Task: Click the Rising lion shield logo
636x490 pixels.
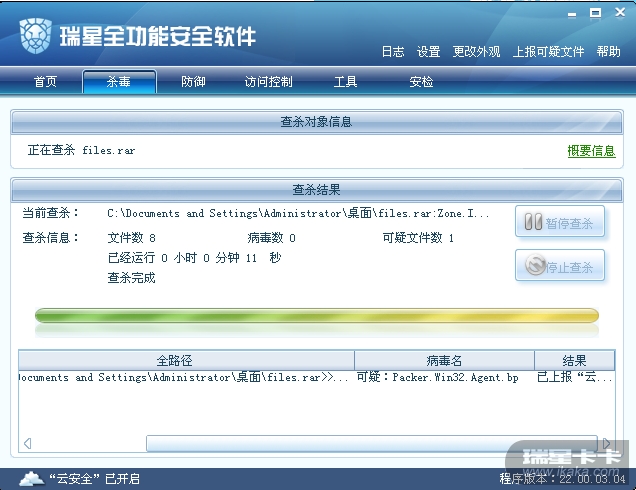Action: (35, 36)
